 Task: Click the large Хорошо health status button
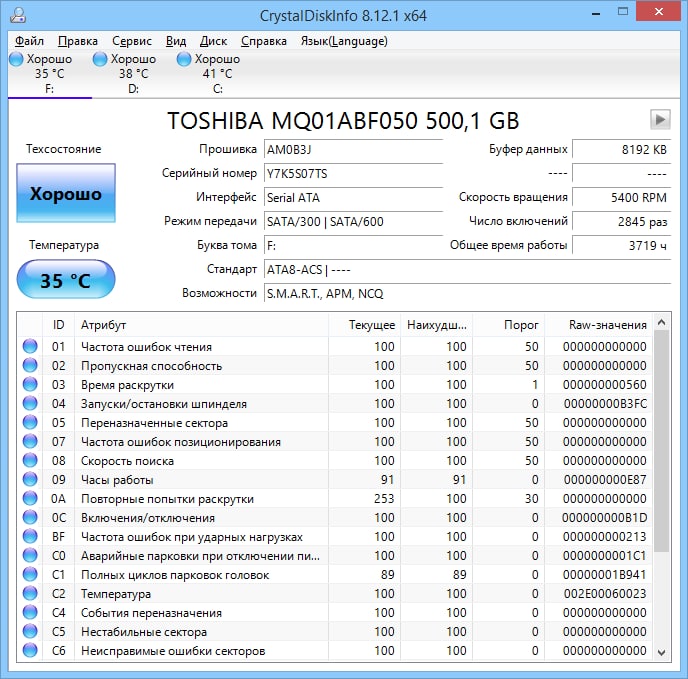[66, 193]
